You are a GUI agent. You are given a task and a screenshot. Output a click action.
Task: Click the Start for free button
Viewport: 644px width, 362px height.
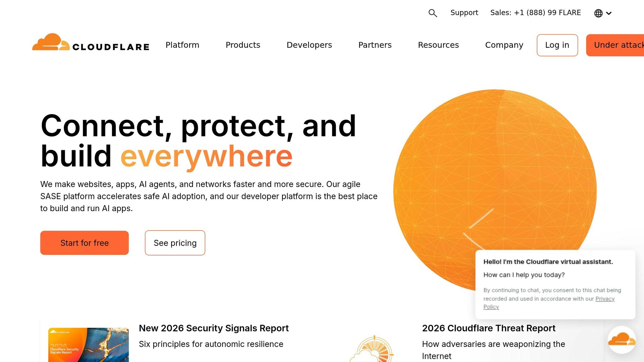tap(84, 243)
